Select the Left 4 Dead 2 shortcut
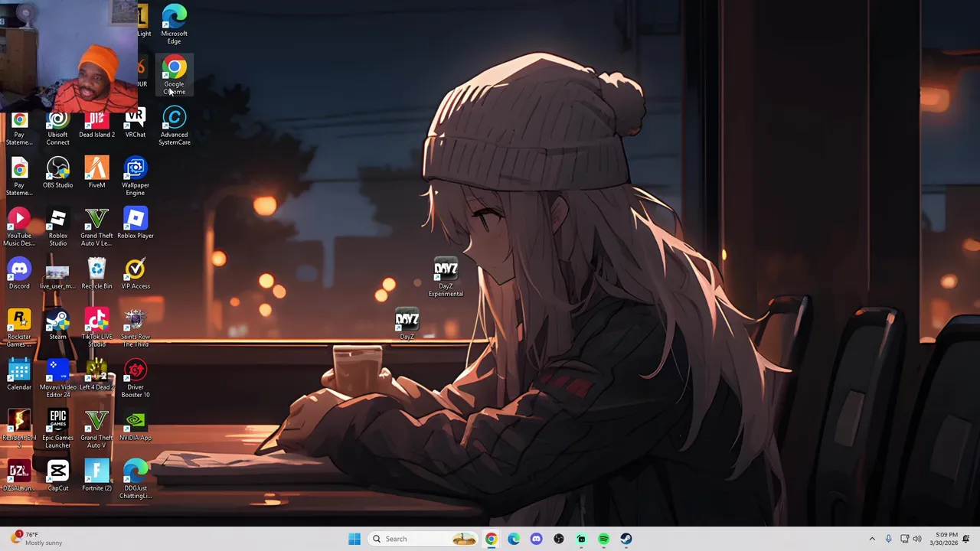 (96, 375)
